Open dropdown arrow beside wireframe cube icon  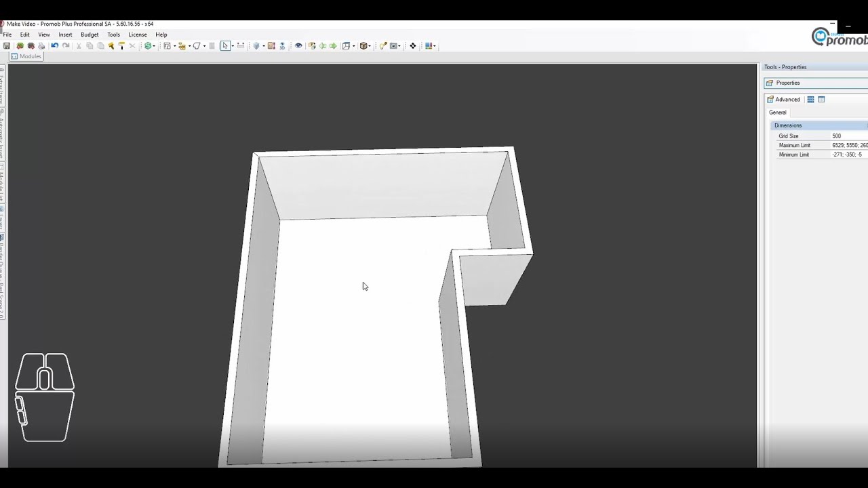pyautogui.click(x=354, y=46)
